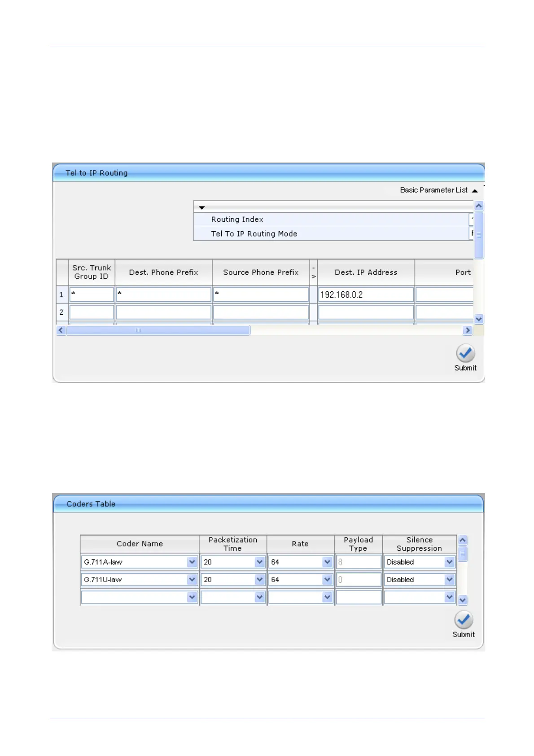Collapse the Basic Parameter List arrow
The image size is (534, 756).
[475, 191]
